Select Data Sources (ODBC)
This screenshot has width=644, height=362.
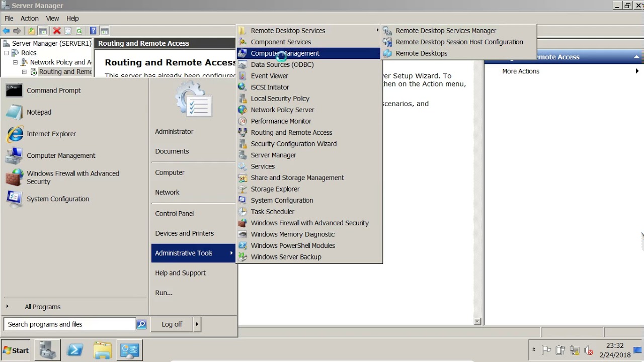309,65
